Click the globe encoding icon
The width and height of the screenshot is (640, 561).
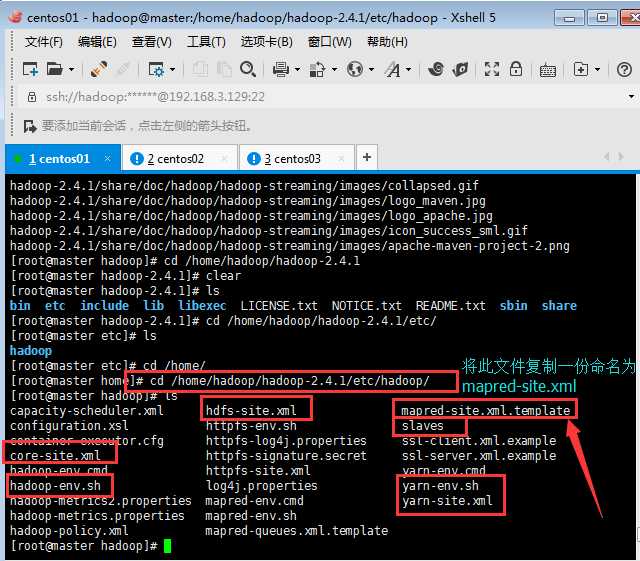point(355,69)
